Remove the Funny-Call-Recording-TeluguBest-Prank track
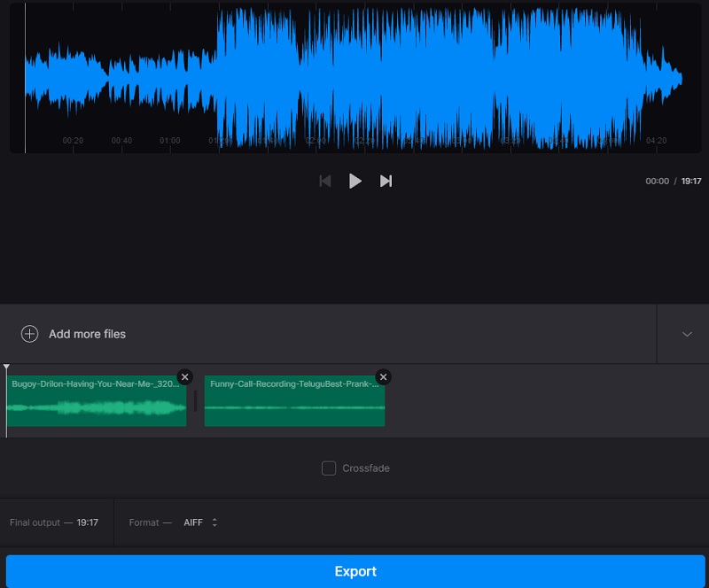709x588 pixels. [x=383, y=376]
